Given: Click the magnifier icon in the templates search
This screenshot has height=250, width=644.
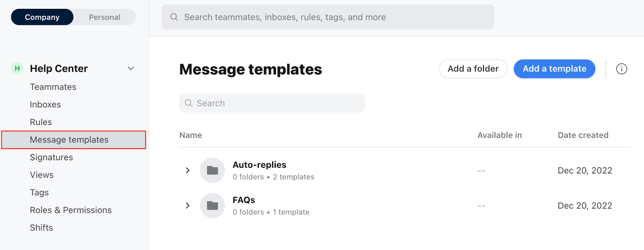Looking at the screenshot, I should (188, 103).
